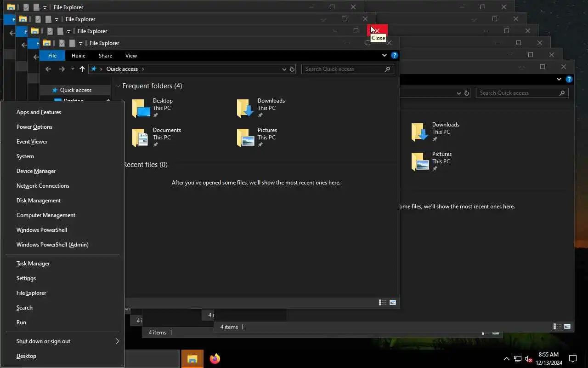Open the clock showing 8:55 AM
The height and width of the screenshot is (368, 588).
point(548,359)
